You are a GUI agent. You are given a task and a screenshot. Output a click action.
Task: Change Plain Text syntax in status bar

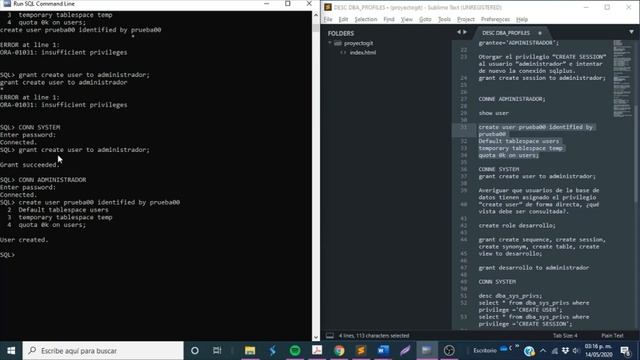coord(612,336)
